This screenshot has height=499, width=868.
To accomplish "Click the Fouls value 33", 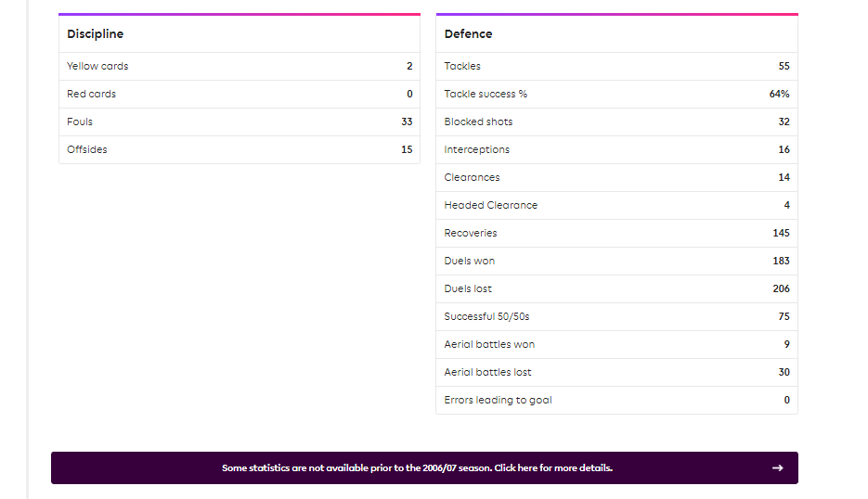I will (407, 122).
